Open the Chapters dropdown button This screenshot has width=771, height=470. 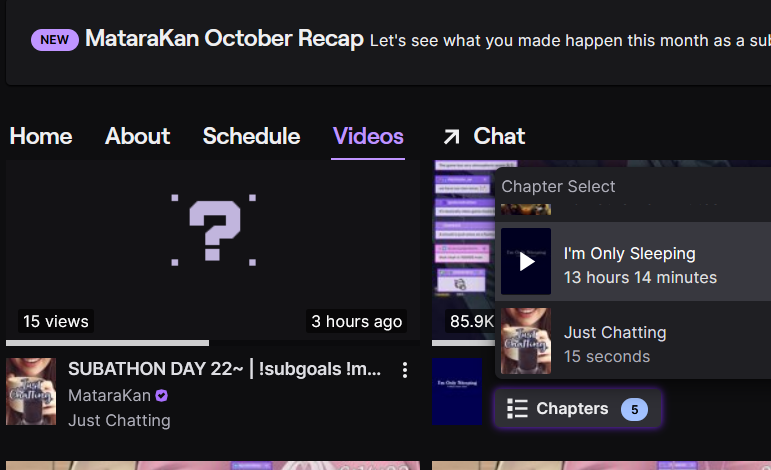[x=578, y=409]
